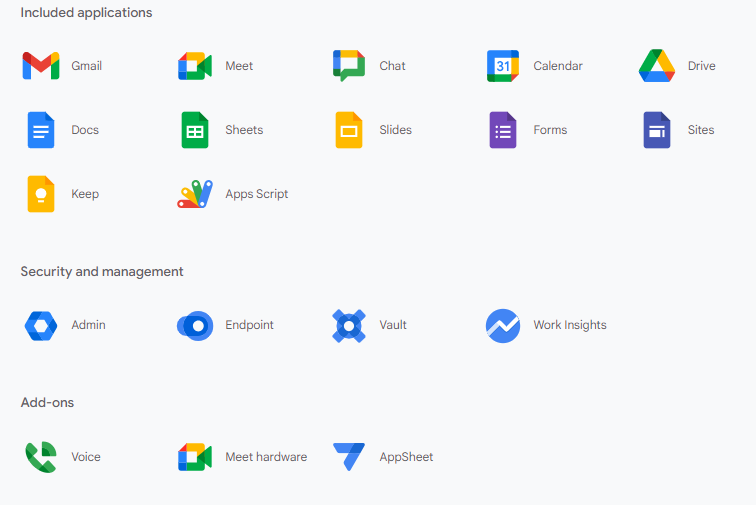Open the purple Forms icon

(x=503, y=130)
